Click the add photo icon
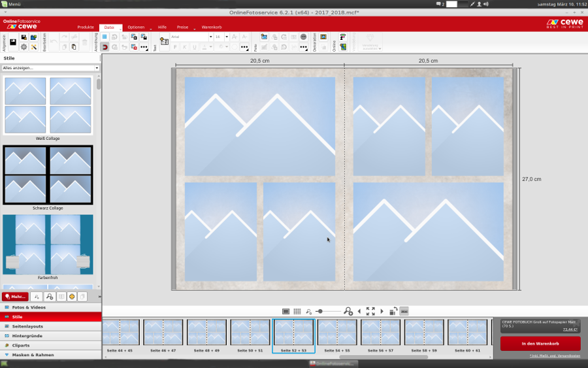 pos(265,37)
